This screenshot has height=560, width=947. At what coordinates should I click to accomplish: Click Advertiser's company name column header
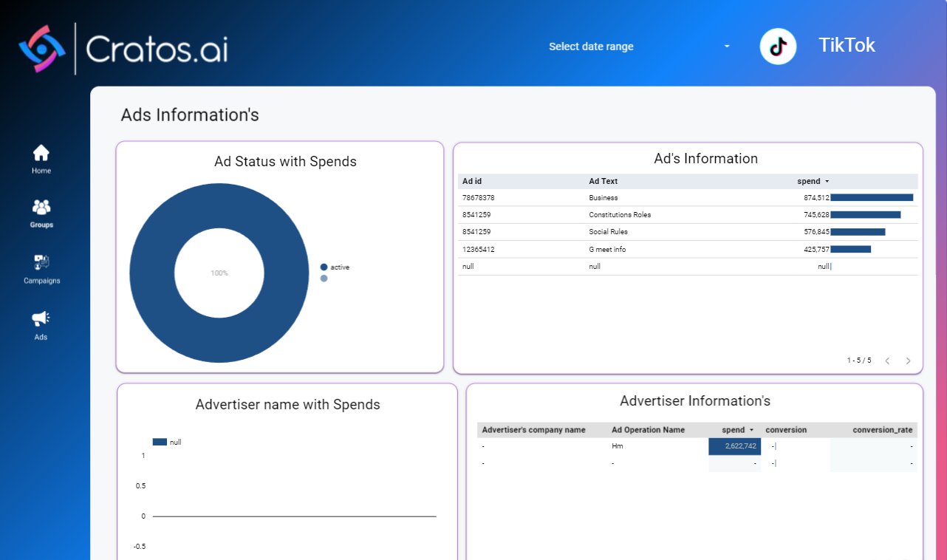pos(533,430)
